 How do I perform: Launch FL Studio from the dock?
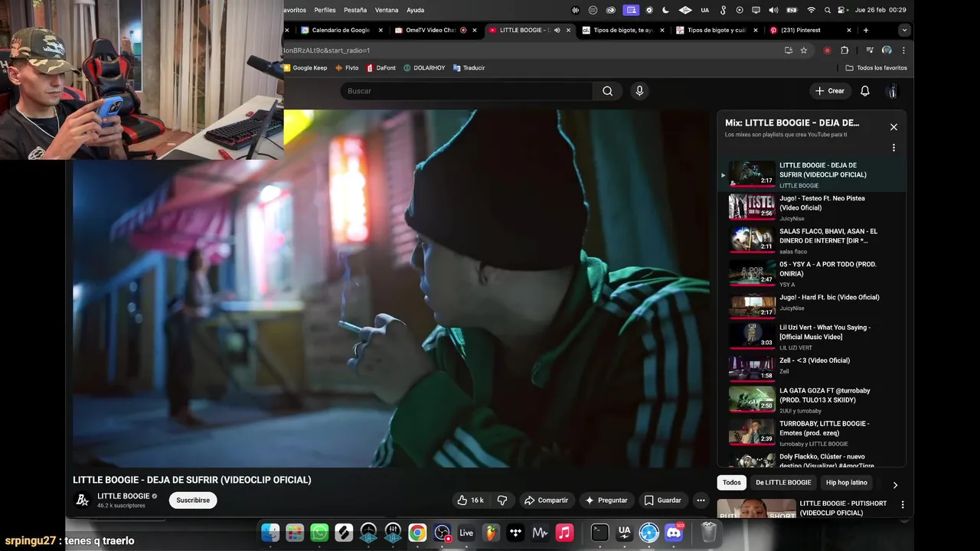[491, 533]
